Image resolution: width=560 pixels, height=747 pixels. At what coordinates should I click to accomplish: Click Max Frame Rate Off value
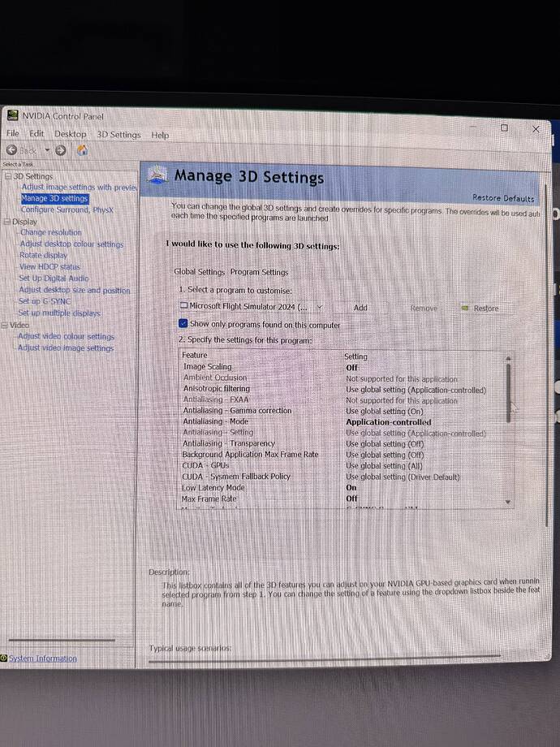[351, 499]
